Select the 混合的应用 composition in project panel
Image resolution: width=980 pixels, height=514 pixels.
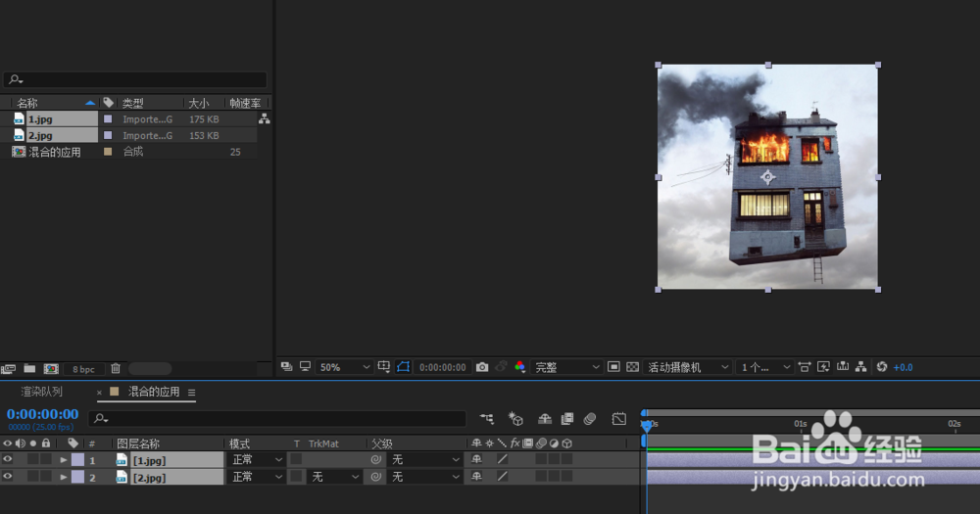(54, 152)
